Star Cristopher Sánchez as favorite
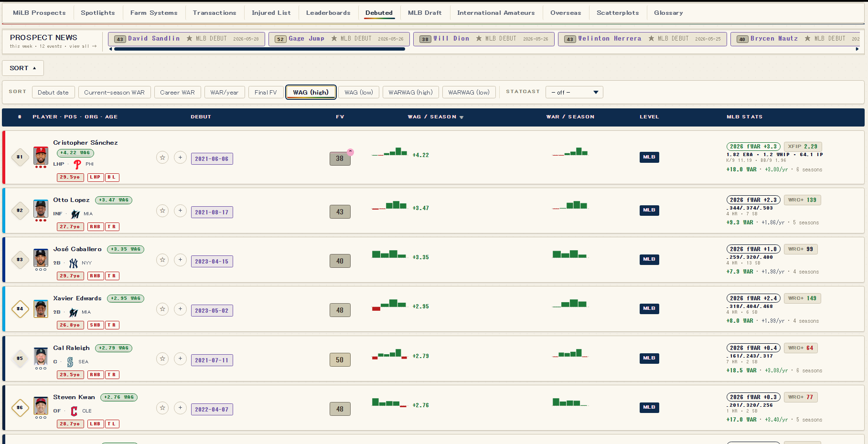 [x=162, y=157]
